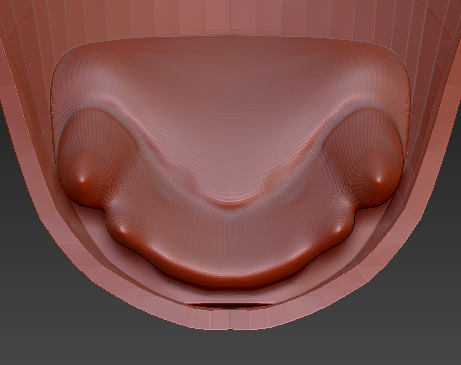The image size is (461, 365).
Task: Click the red vertex at the shell's bottom center
Action: 230,329
